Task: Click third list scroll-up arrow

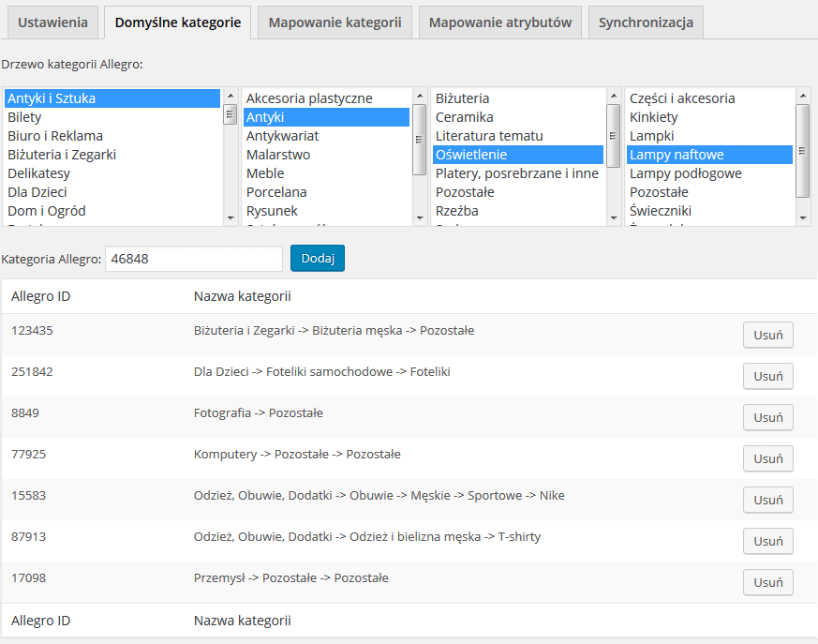Action: coord(614,96)
